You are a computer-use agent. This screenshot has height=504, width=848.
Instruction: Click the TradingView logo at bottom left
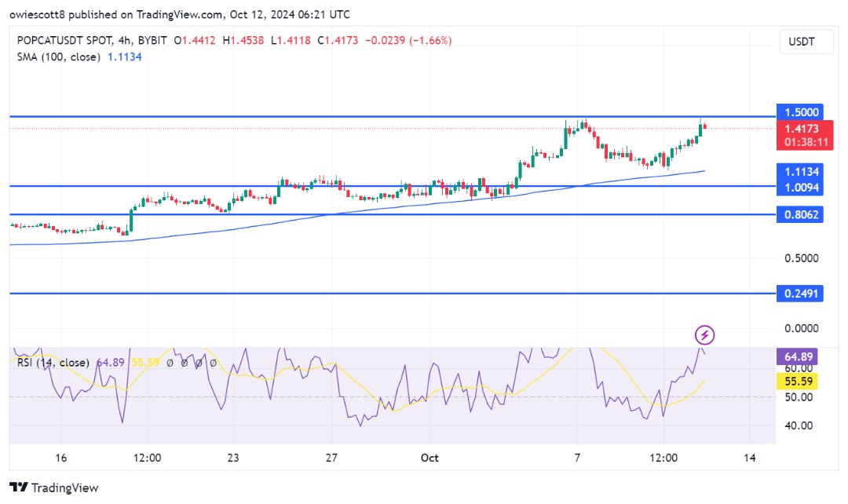pyautogui.click(x=54, y=488)
